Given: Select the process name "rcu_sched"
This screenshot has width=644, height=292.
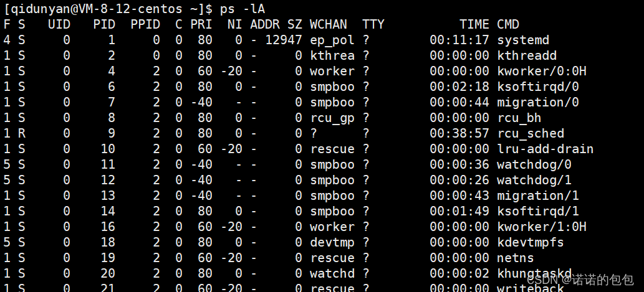Looking at the screenshot, I should [x=531, y=133].
